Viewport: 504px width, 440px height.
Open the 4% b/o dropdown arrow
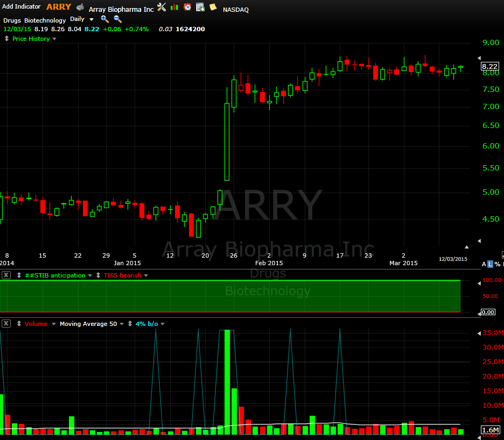tap(163, 324)
